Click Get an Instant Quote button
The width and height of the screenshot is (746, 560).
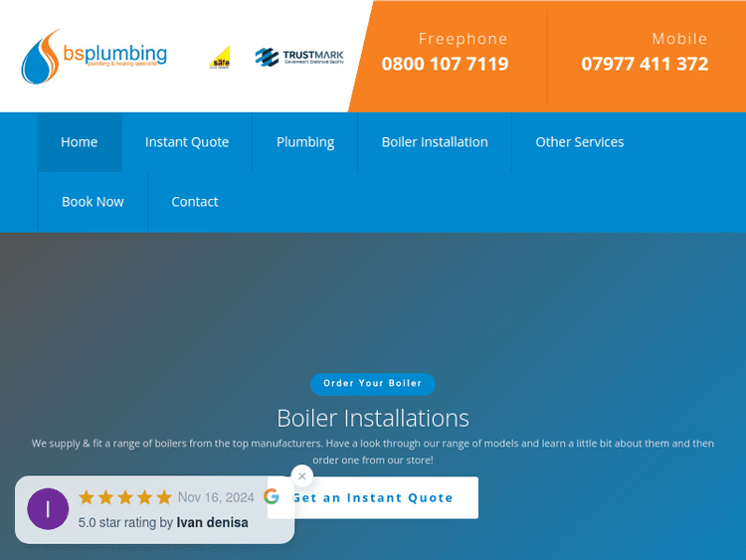coord(373,497)
